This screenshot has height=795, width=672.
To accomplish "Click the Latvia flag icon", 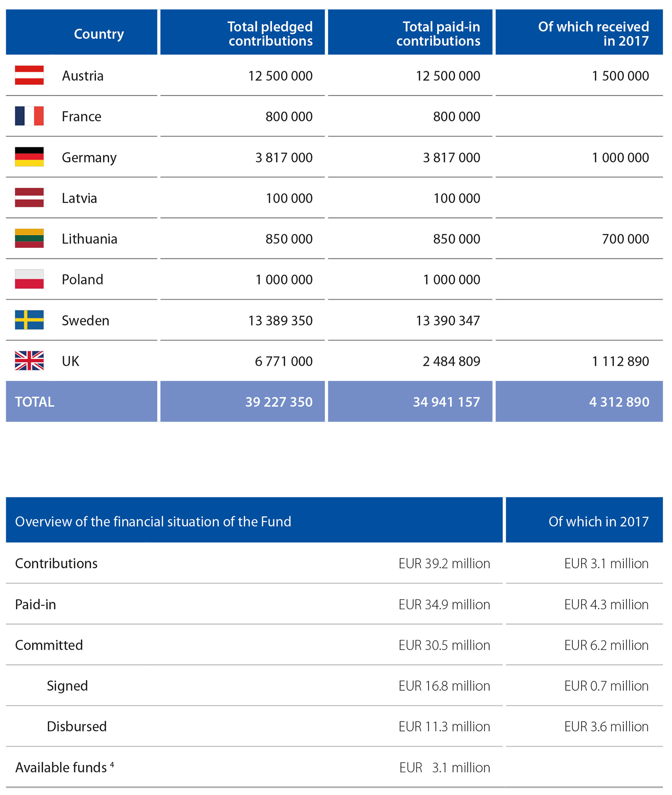I will (29, 197).
